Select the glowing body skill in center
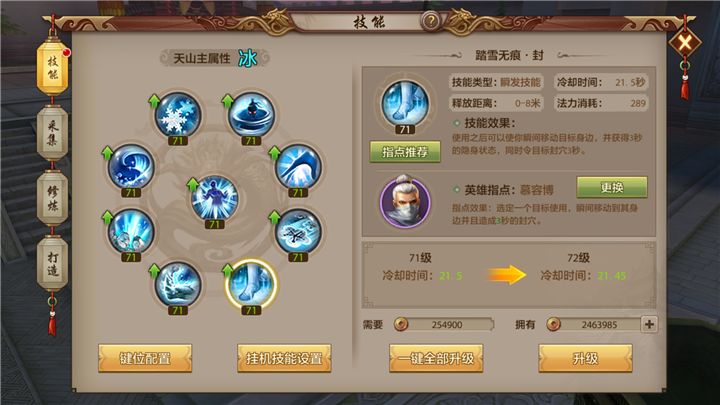The image size is (720, 405). (214, 198)
